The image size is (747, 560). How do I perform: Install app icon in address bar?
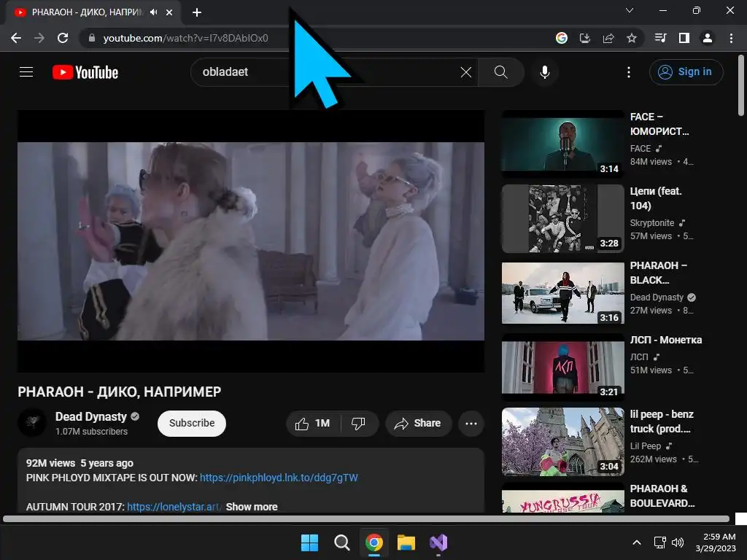tap(585, 38)
